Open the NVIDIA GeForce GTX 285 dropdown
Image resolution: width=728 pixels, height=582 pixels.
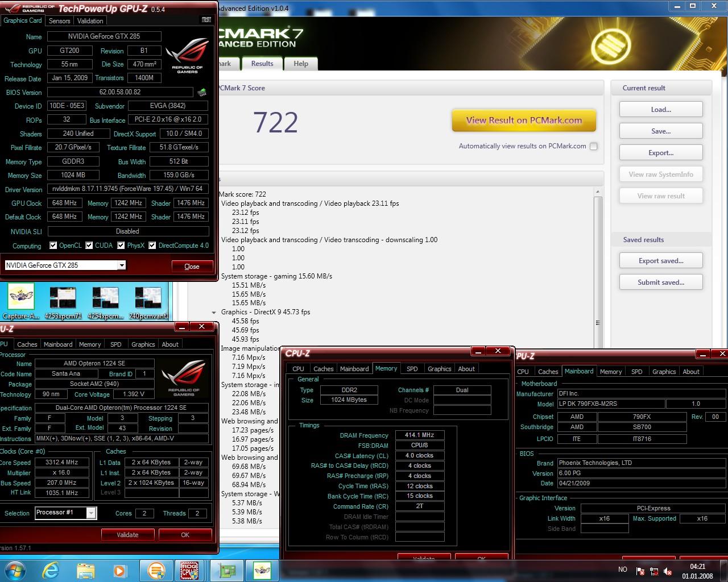(121, 265)
